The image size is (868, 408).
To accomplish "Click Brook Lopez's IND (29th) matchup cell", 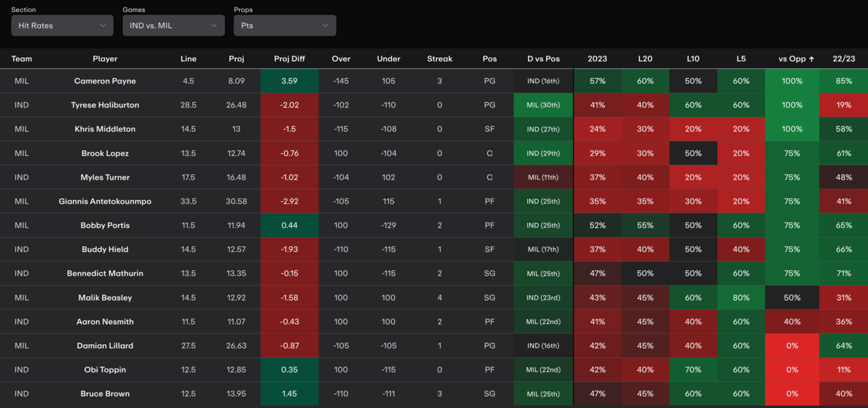I will [x=543, y=153].
